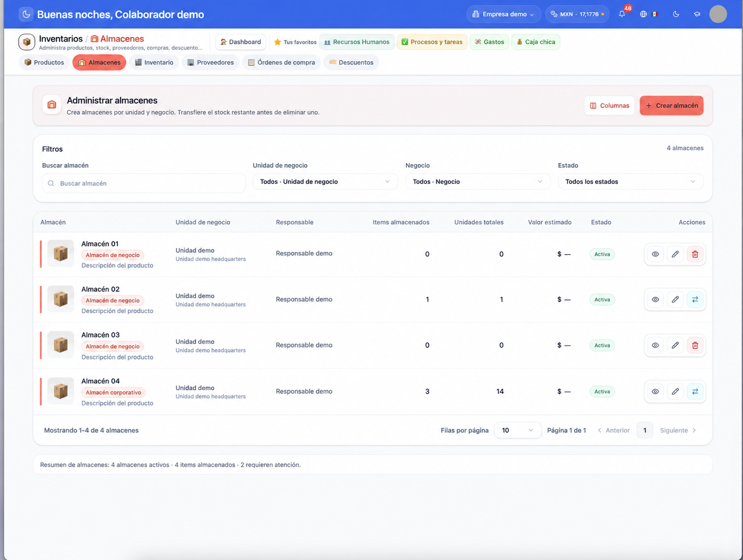The width and height of the screenshot is (743, 560).
Task: View Almacén 02 details eye icon
Action: coord(655,299)
